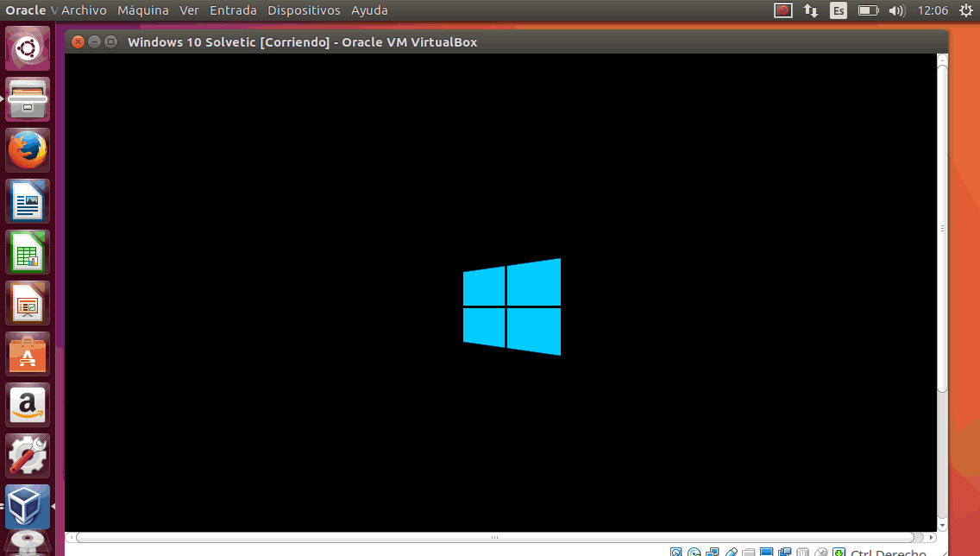Click the horizontal scrollbar of VM display

(x=496, y=537)
